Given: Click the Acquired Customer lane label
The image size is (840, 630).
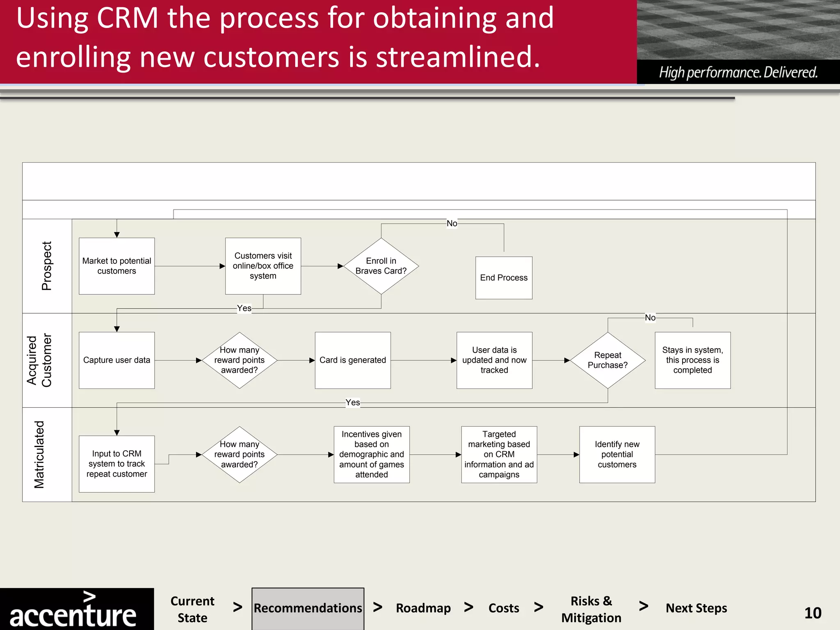Looking at the screenshot, I should [39, 360].
